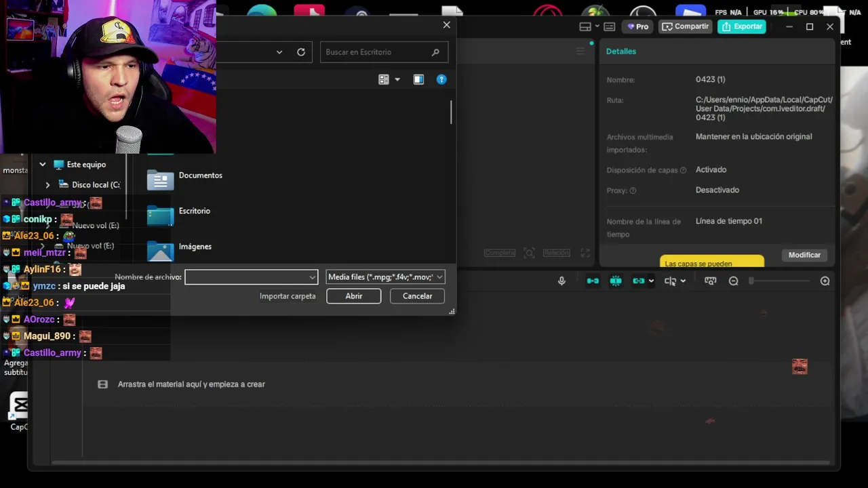The height and width of the screenshot is (488, 868).
Task: Open dropdown arrow beside split cursor tool
Action: coord(683,281)
